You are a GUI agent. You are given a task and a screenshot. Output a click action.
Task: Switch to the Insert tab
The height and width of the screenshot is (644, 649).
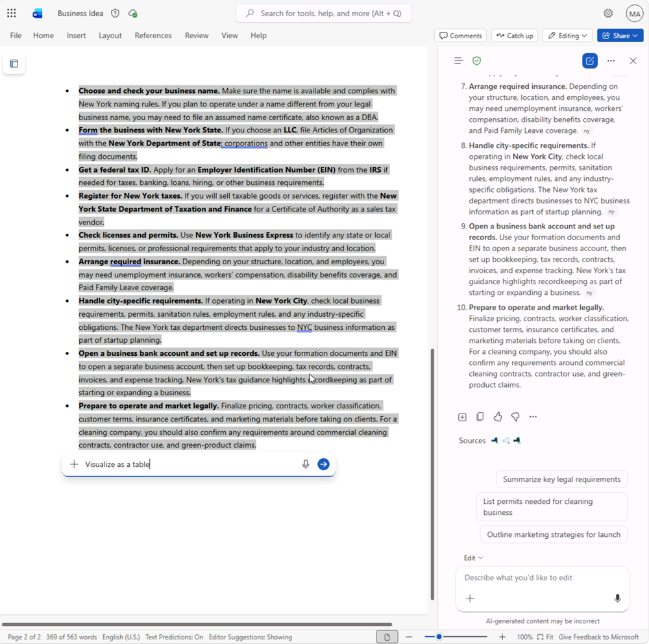tap(76, 36)
